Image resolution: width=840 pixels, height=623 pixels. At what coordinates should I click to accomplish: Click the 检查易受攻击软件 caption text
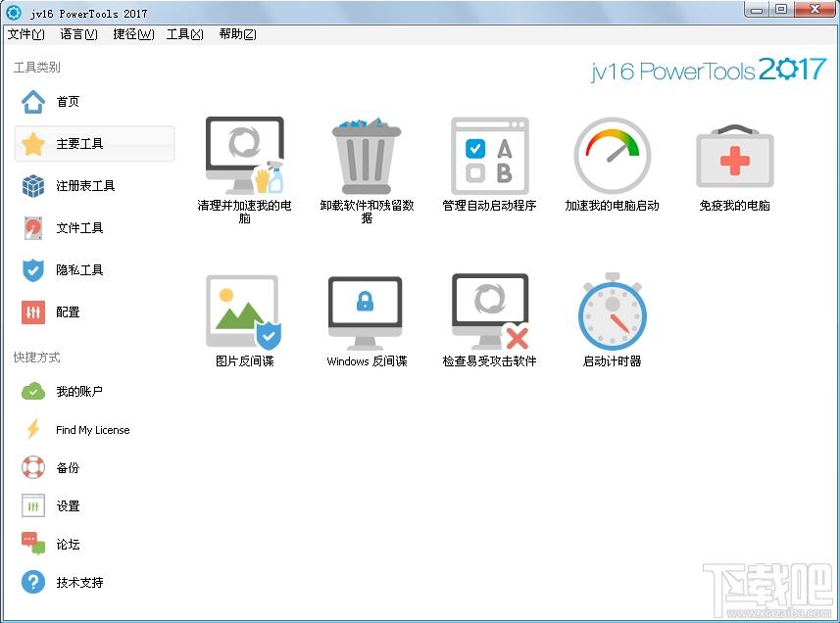pos(490,361)
